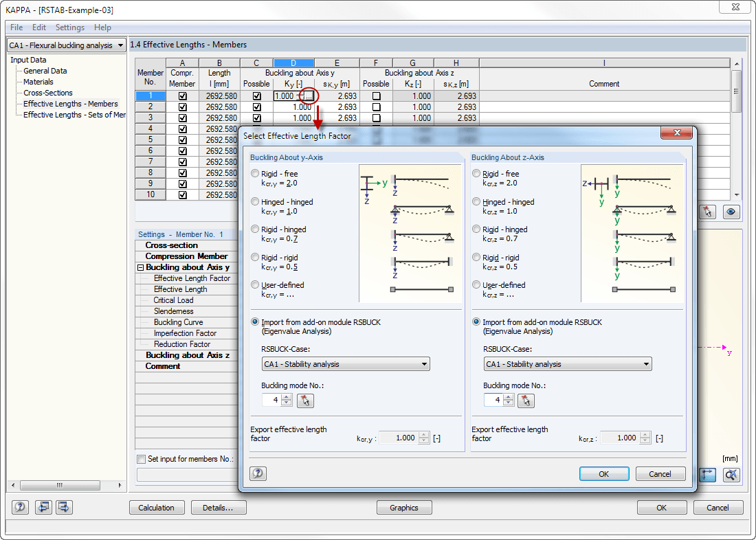Click the Graphics button
Screen dimensions: 756x540
point(404,508)
